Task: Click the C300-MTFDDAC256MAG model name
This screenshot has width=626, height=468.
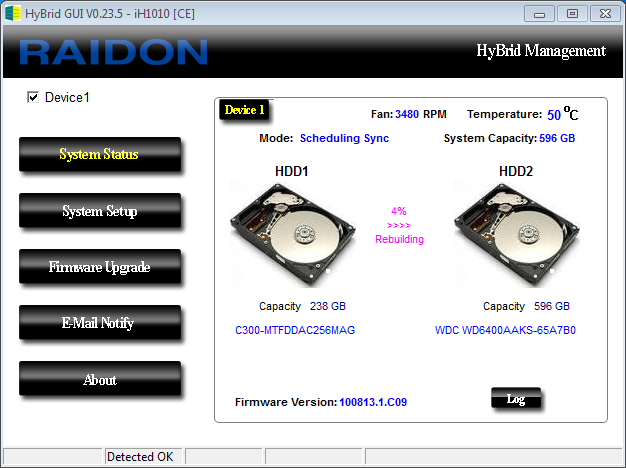Action: 295,330
